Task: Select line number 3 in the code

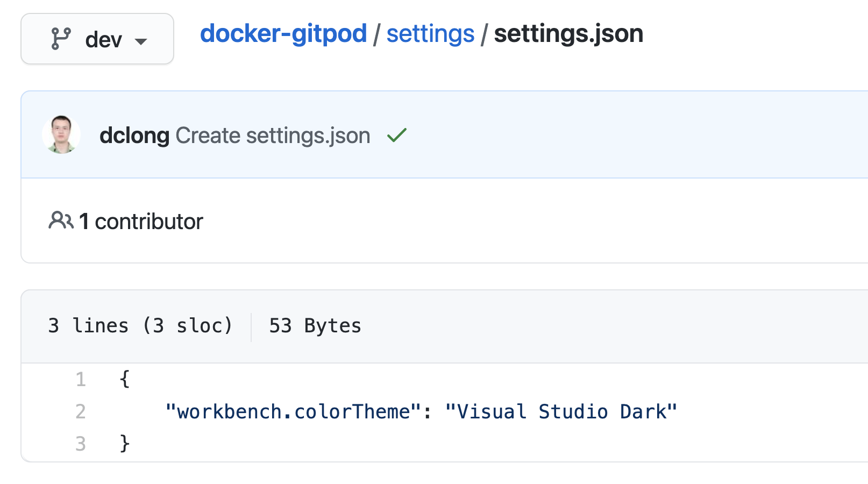Action: click(81, 444)
